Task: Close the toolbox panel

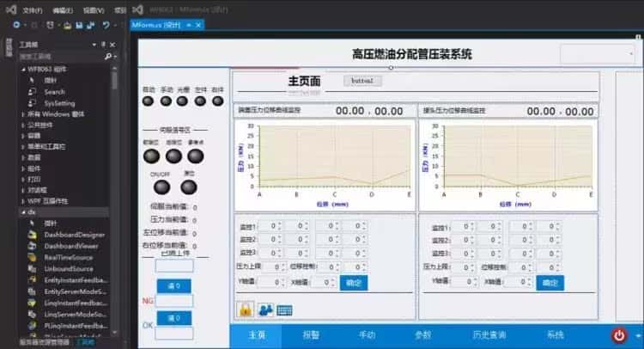Action: (112, 45)
